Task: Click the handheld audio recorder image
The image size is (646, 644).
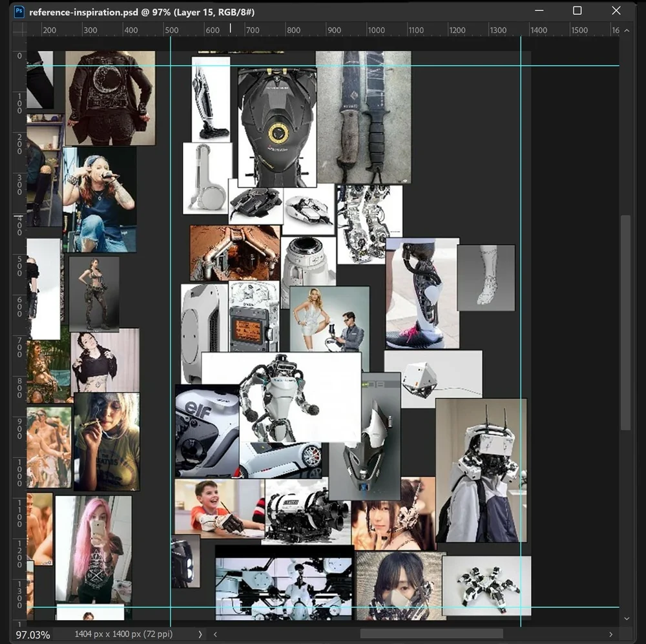Action: pyautogui.click(x=254, y=317)
